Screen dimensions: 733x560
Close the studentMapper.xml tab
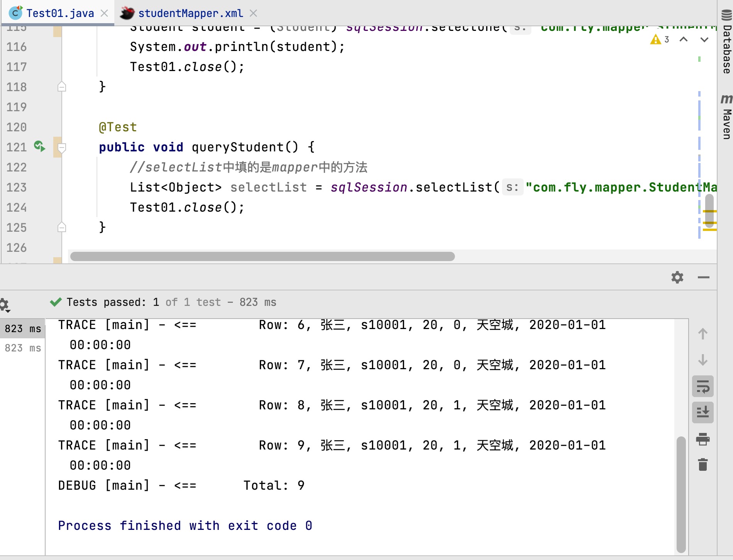[x=253, y=13]
